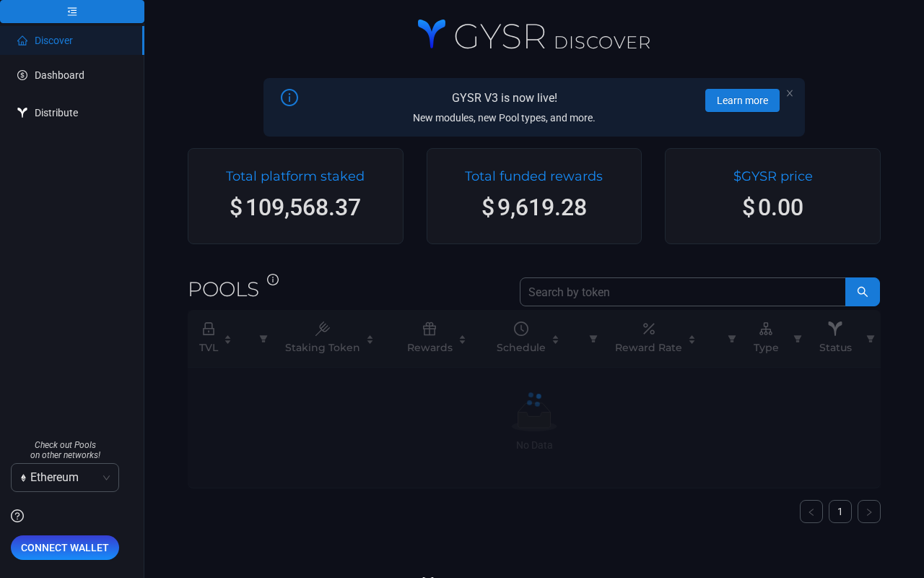This screenshot has height=578, width=924.
Task: Open the Type column filter
Action: click(798, 339)
